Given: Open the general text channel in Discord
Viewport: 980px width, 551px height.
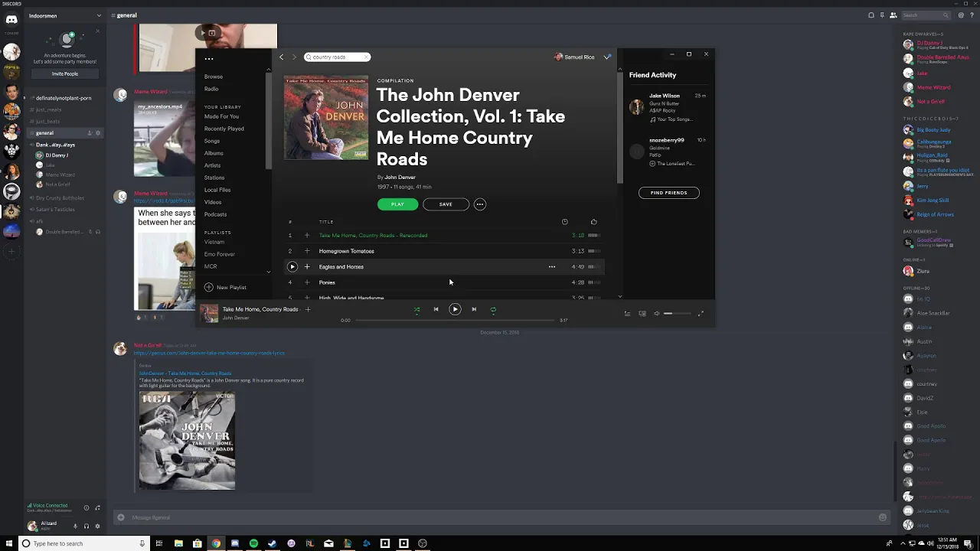Looking at the screenshot, I should (64, 132).
